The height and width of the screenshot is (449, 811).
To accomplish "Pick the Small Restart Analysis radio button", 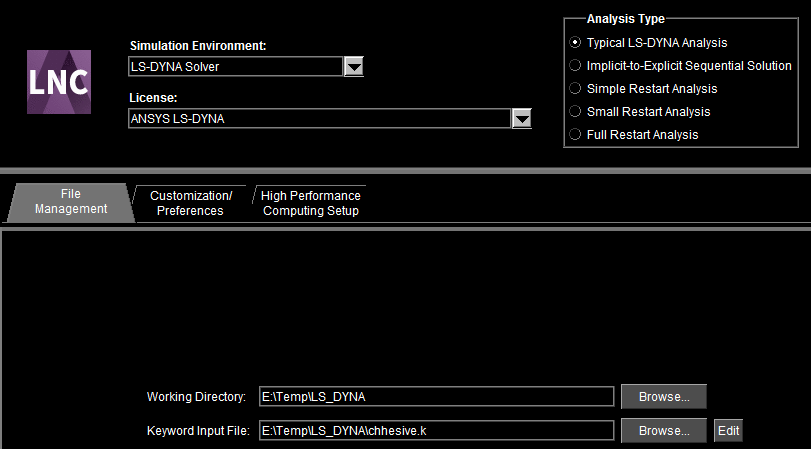I will (575, 112).
